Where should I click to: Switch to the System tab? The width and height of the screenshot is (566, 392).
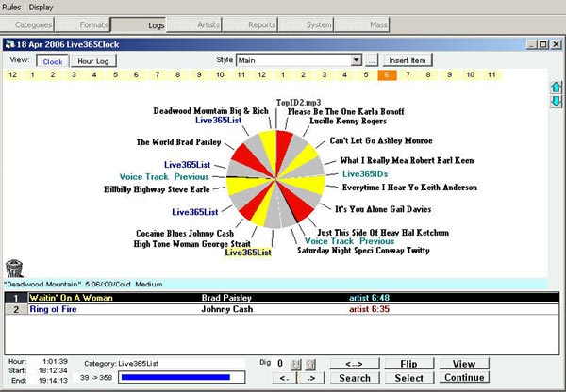[306, 24]
